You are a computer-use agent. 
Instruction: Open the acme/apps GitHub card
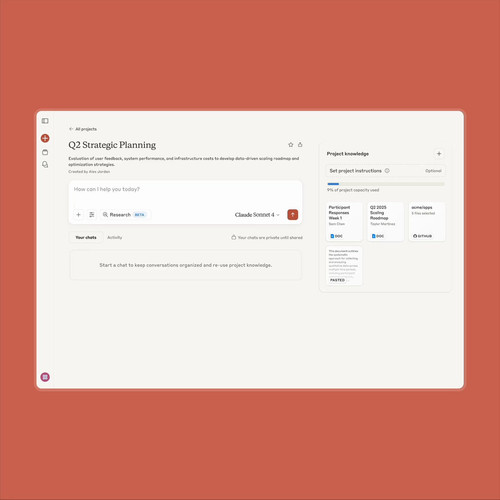click(x=427, y=221)
